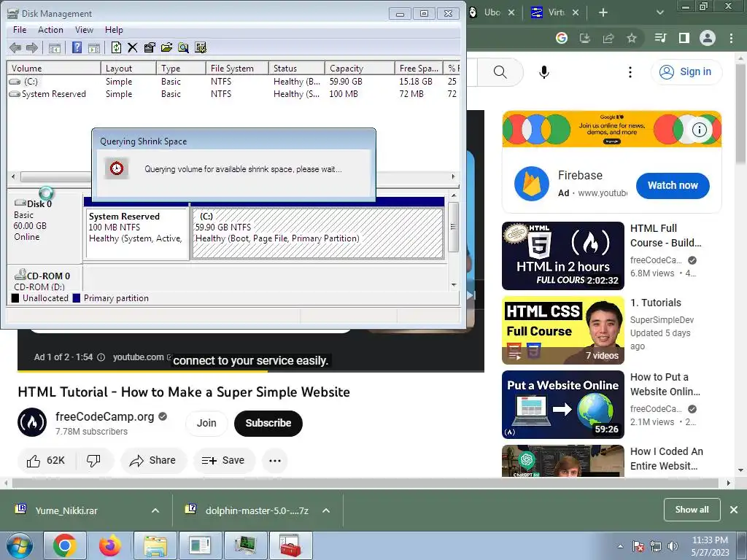Click the voice search microphone icon

point(544,72)
